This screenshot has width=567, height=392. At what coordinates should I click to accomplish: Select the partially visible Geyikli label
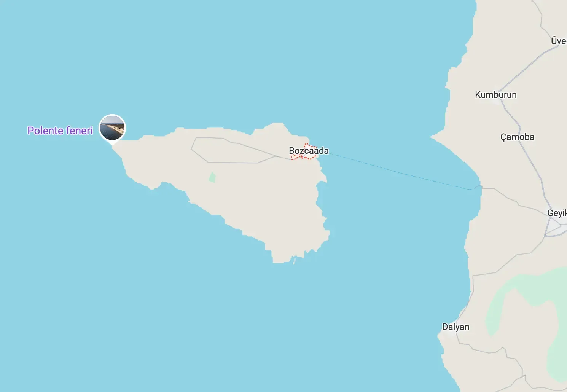pos(557,213)
